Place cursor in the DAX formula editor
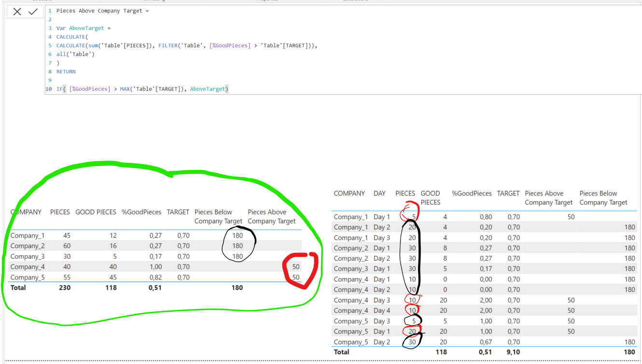642x364 pixels. pyautogui.click(x=343, y=50)
